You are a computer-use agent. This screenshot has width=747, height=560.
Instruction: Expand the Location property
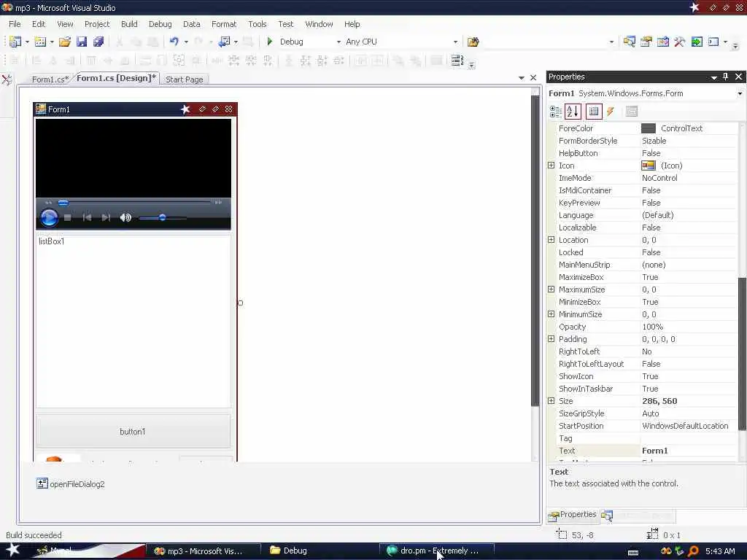point(551,239)
